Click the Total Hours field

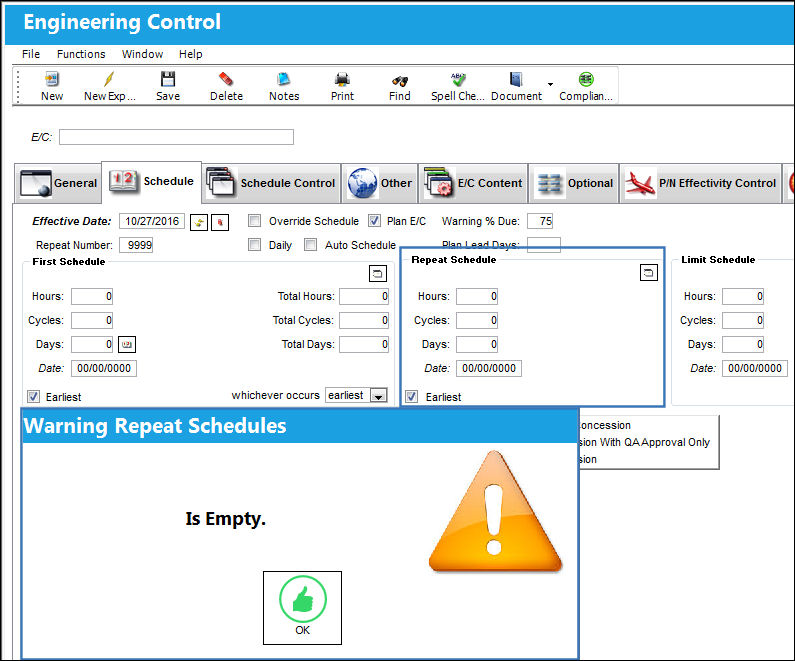coord(364,296)
